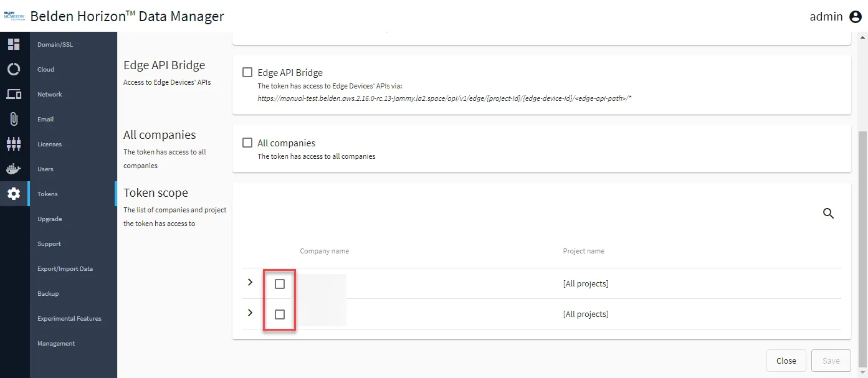Click the Token scope section heading
Image resolution: width=868 pixels, height=378 pixels.
click(156, 193)
